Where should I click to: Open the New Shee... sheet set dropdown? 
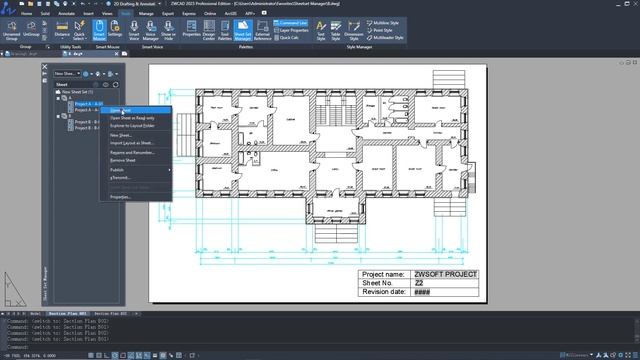(67, 74)
